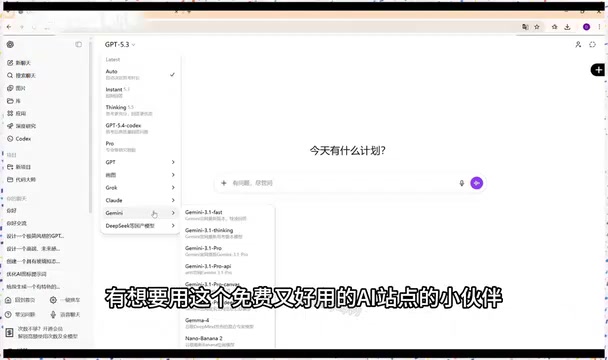Choose GPT-5.4-codex from the model list
The image size is (608, 360).
(x=140, y=128)
